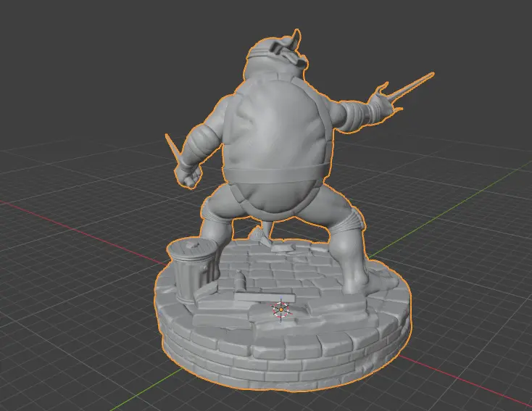Click the trash can on the base
The height and width of the screenshot is (411, 532).
pos(192,269)
